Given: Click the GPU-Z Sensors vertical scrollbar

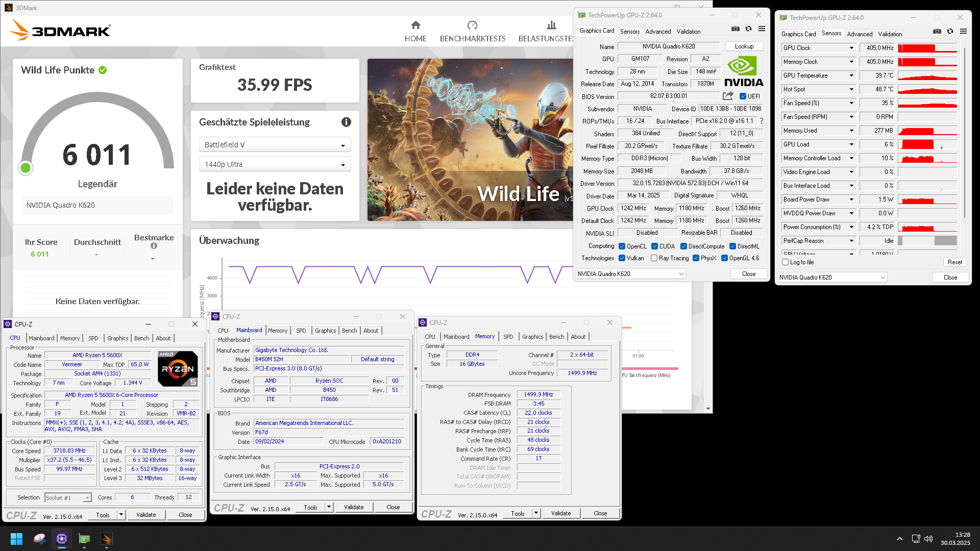Looking at the screenshot, I should click(964, 133).
